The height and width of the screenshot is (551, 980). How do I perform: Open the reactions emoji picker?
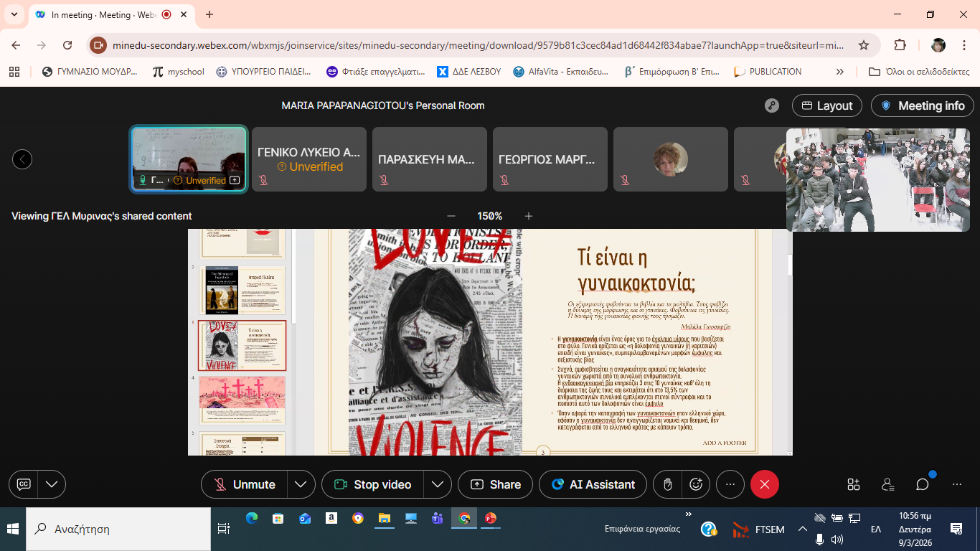(x=695, y=484)
